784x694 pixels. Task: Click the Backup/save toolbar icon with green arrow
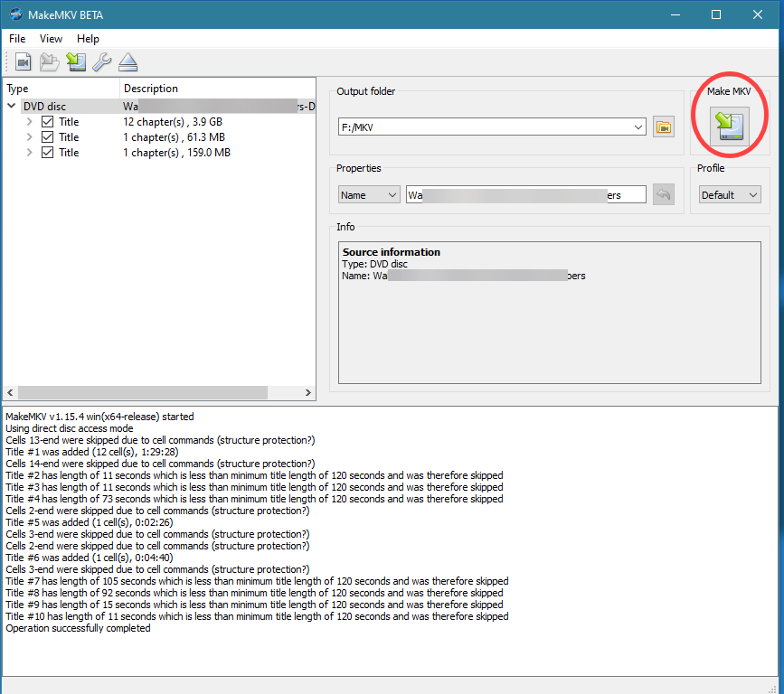point(76,62)
